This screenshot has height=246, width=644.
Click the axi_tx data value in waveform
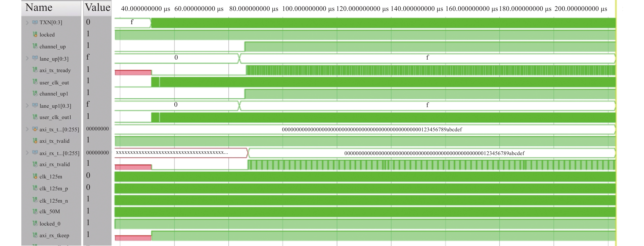pos(372,129)
